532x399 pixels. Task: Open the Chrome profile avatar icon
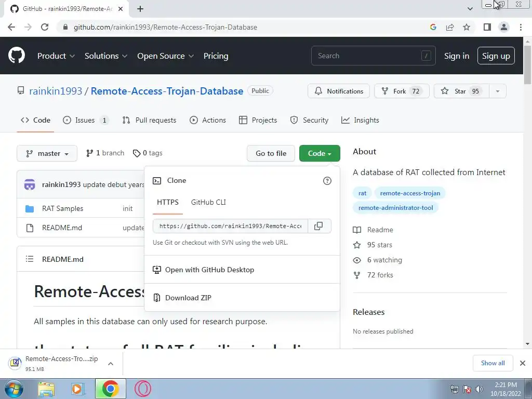(x=504, y=27)
